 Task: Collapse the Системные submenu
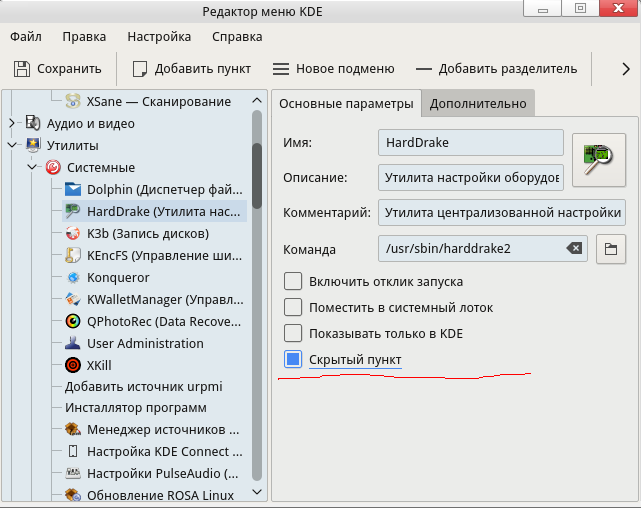(32, 167)
